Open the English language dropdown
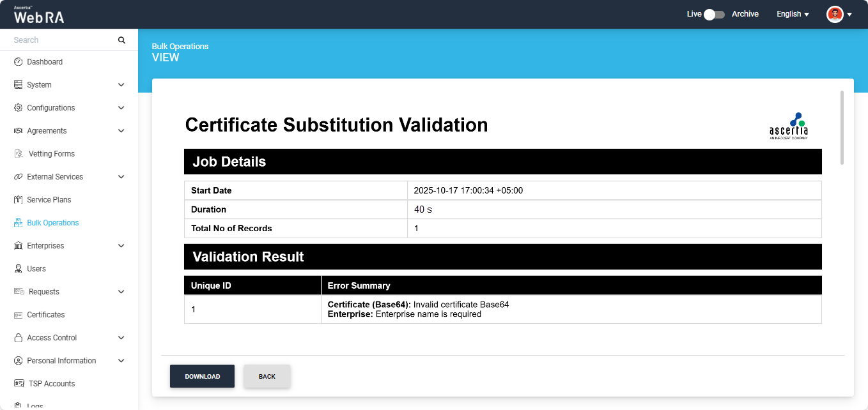The width and height of the screenshot is (868, 410). (793, 14)
